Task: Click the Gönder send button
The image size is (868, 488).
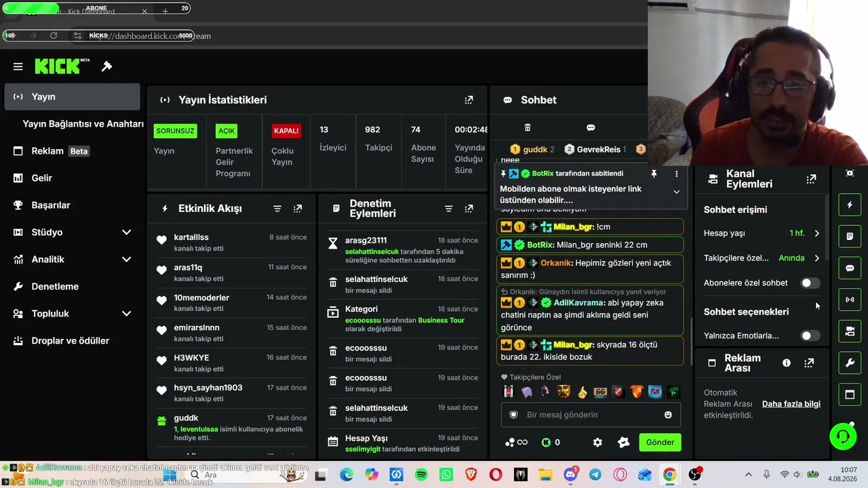Action: tap(660, 443)
